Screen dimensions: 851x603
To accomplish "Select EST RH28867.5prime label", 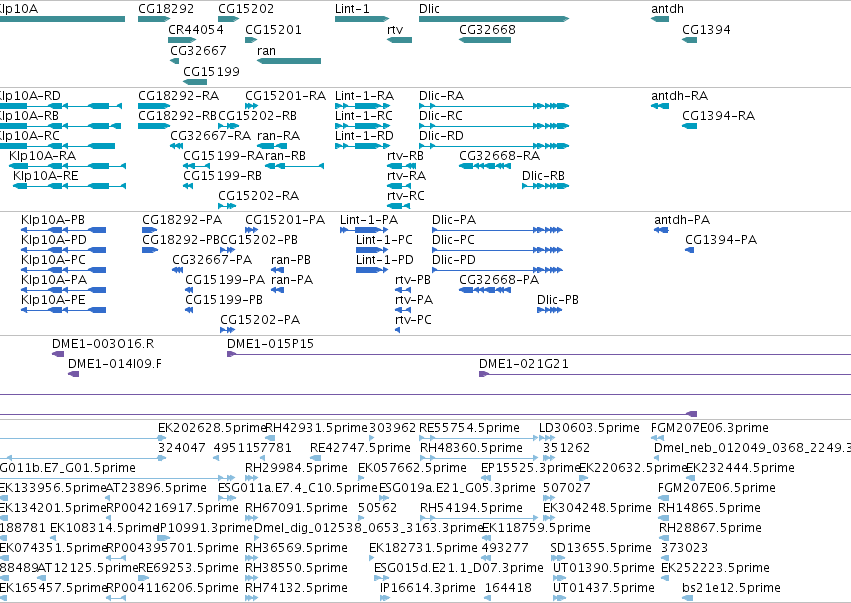I will [710, 528].
